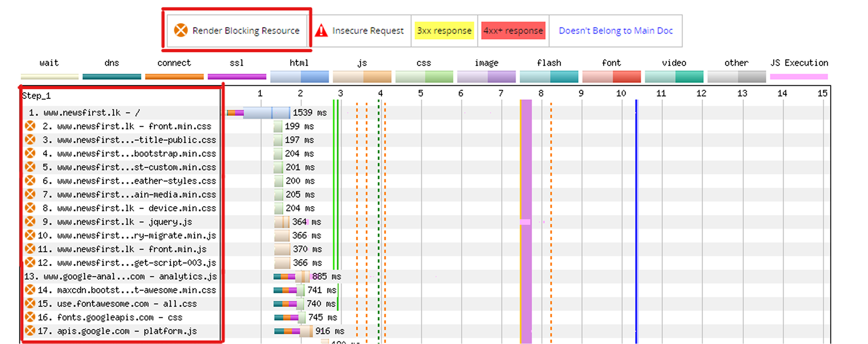Click the render-blocking icon beside st-custom.min.css
The width and height of the screenshot is (868, 344).
(30, 167)
